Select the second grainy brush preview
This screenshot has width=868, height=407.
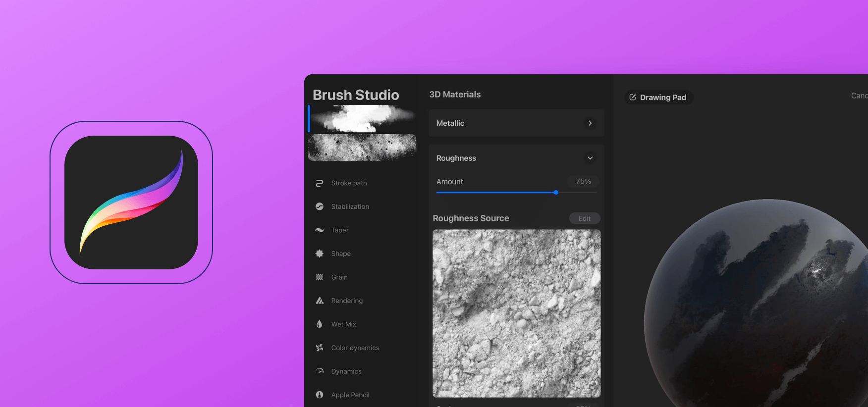362,147
